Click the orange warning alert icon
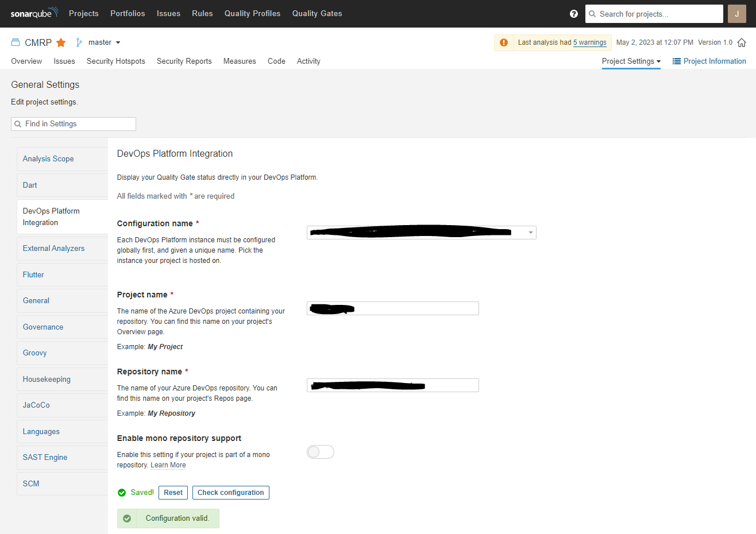This screenshot has width=756, height=534. 504,42
